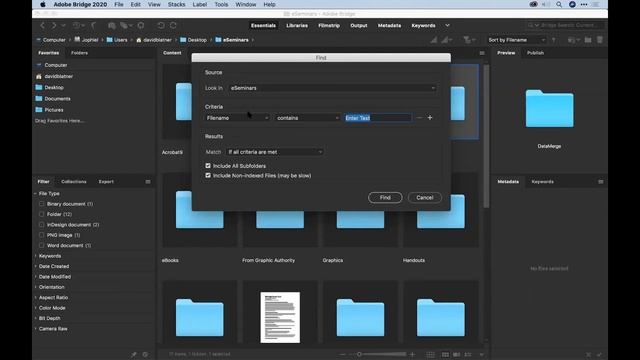Click the smaller thumbnail minus button
640x360 pixels.
[x=343, y=355]
